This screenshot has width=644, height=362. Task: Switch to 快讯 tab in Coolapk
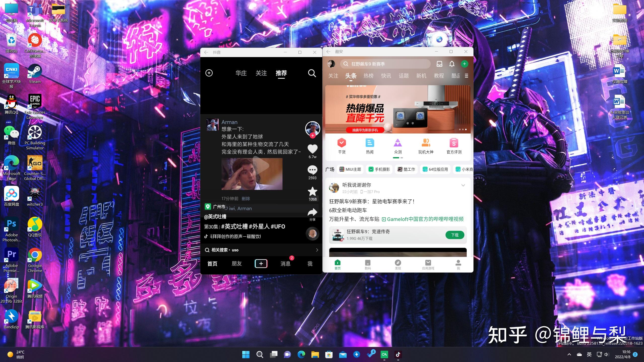click(x=386, y=76)
